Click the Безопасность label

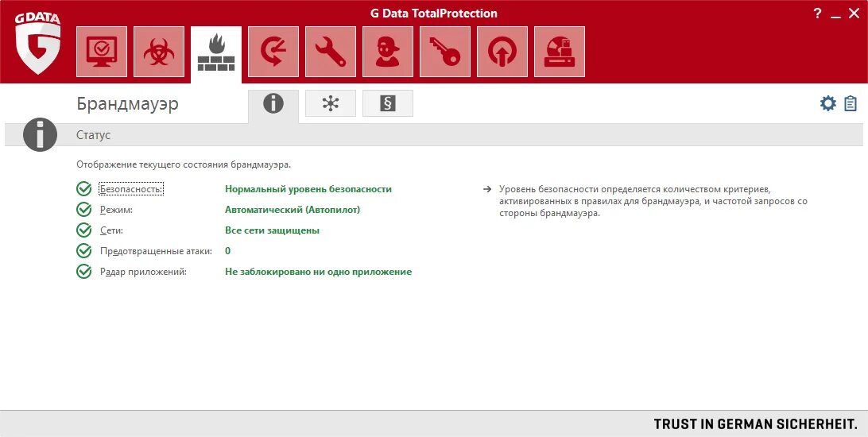click(x=132, y=189)
